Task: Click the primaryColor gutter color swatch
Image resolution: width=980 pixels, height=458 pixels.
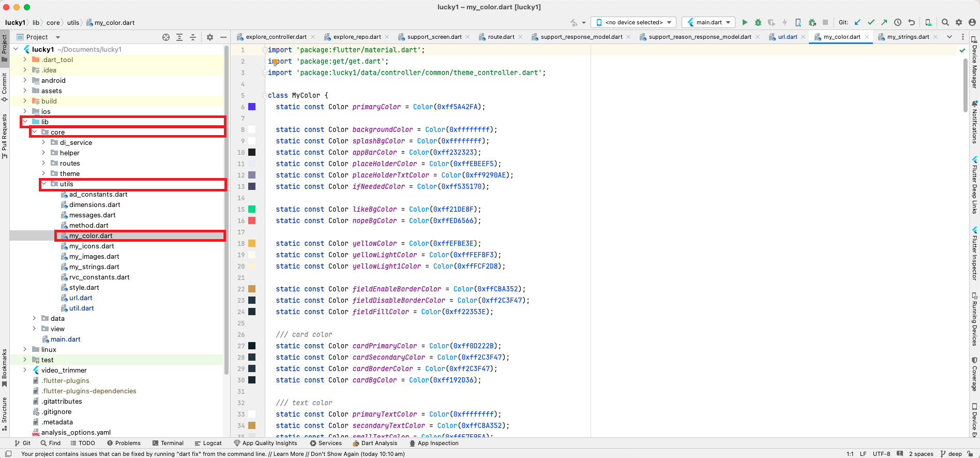Action: [x=252, y=107]
